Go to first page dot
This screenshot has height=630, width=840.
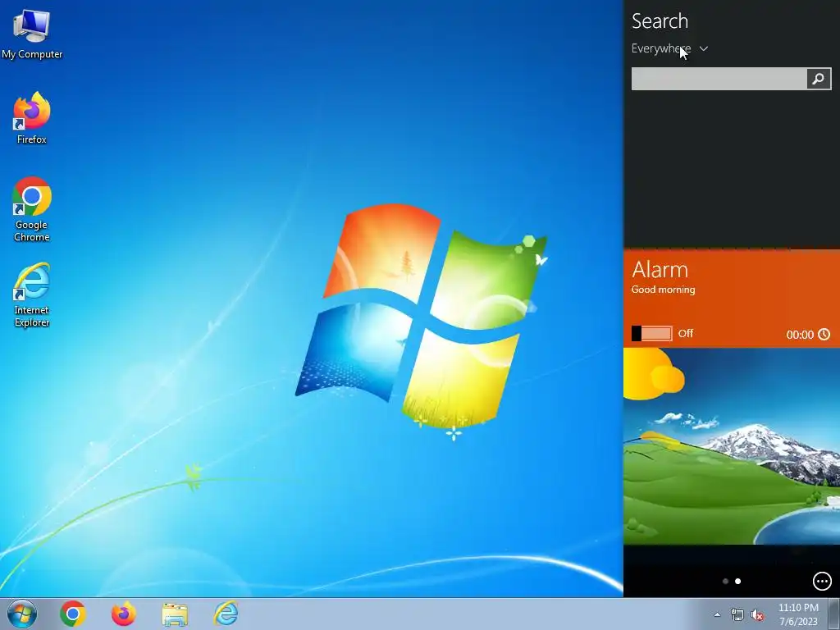click(725, 582)
